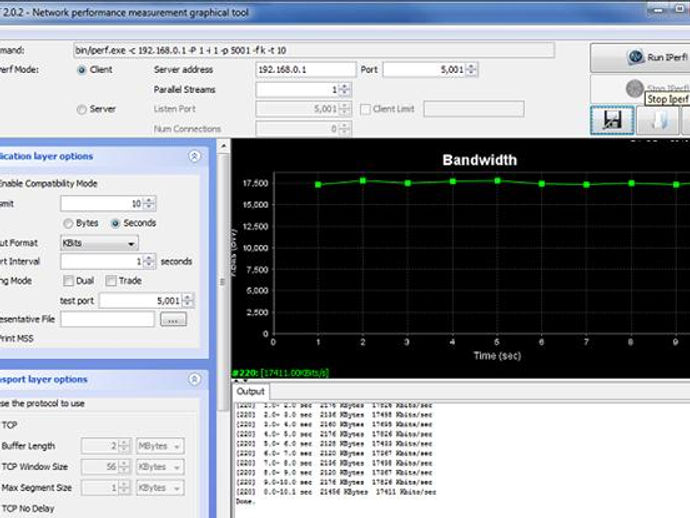Toggle the Trade testing mode checkbox
Viewport: 690px width, 518px height.
point(111,281)
